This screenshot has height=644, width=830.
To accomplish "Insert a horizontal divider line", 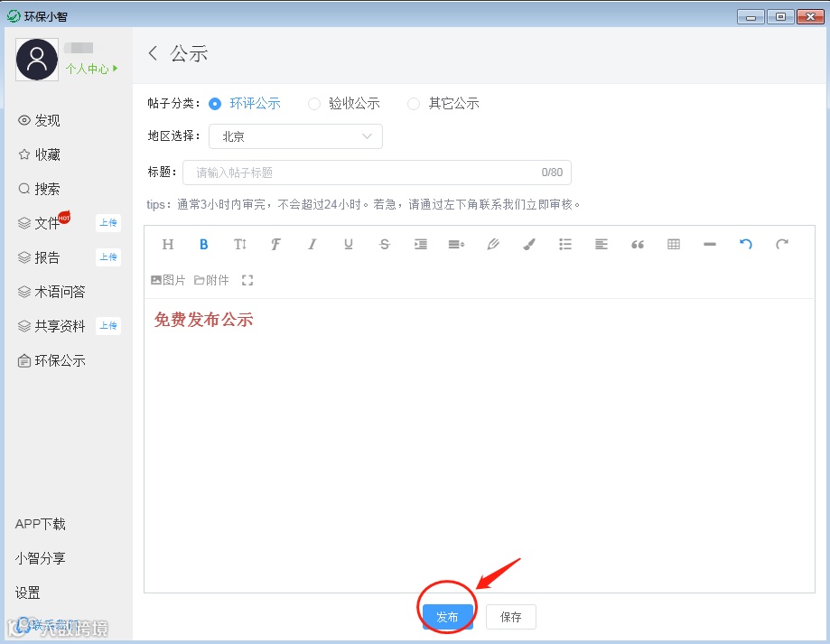I will point(710,244).
